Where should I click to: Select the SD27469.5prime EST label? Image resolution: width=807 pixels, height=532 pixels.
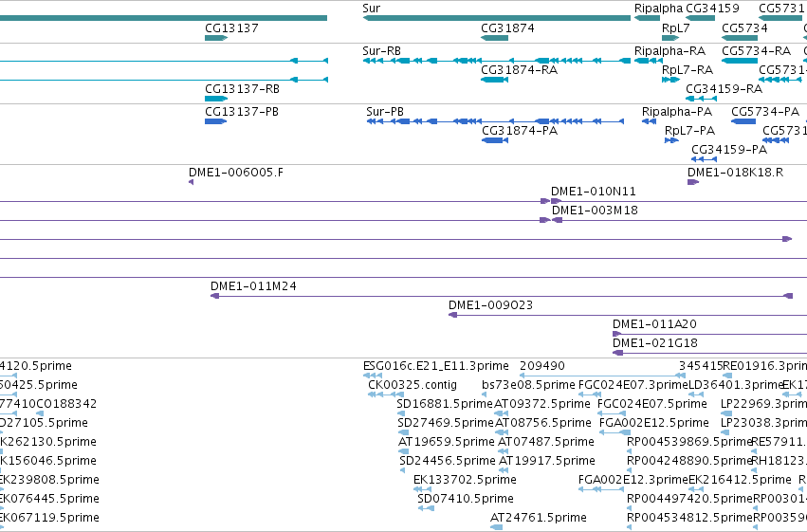(446, 423)
